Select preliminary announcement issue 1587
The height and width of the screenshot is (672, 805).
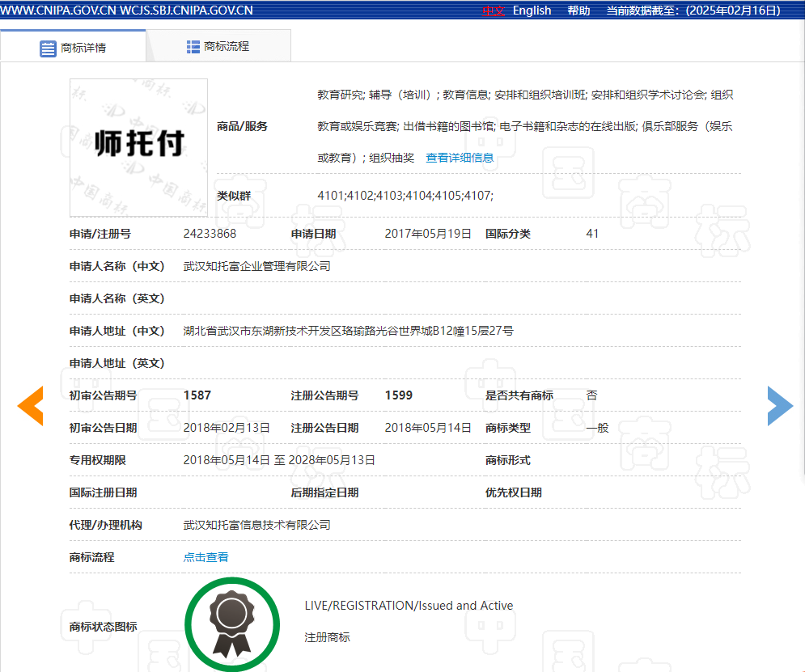tap(197, 395)
